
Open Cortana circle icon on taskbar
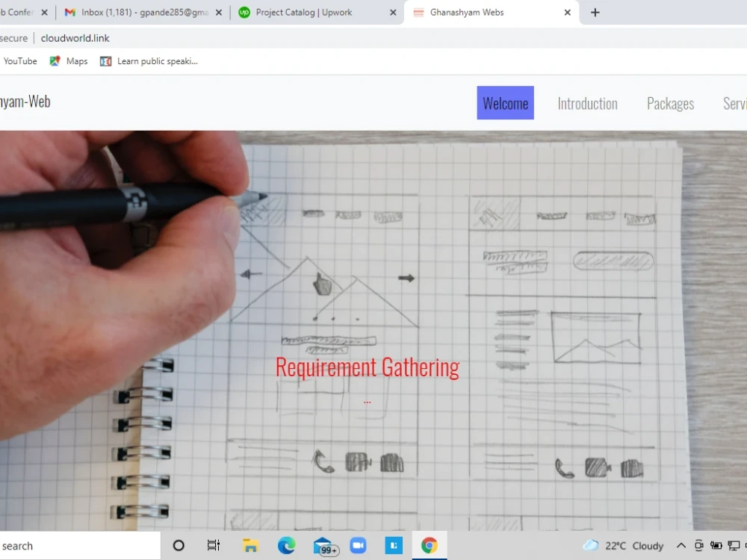[179, 546]
